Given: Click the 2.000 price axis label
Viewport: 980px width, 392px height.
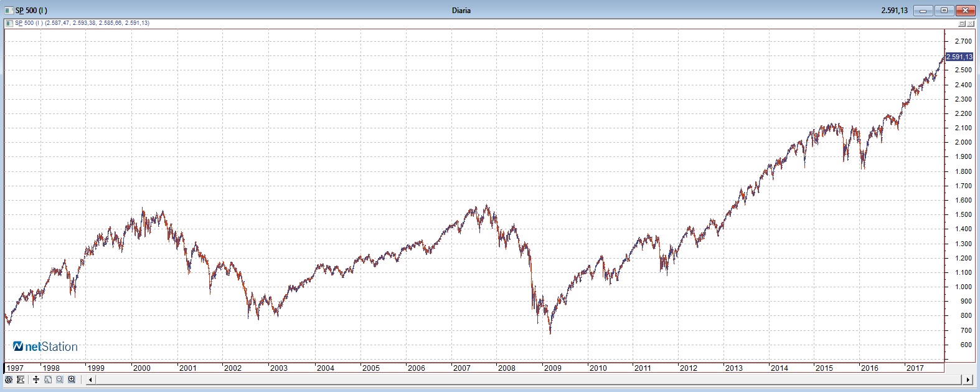Looking at the screenshot, I should coord(963,142).
